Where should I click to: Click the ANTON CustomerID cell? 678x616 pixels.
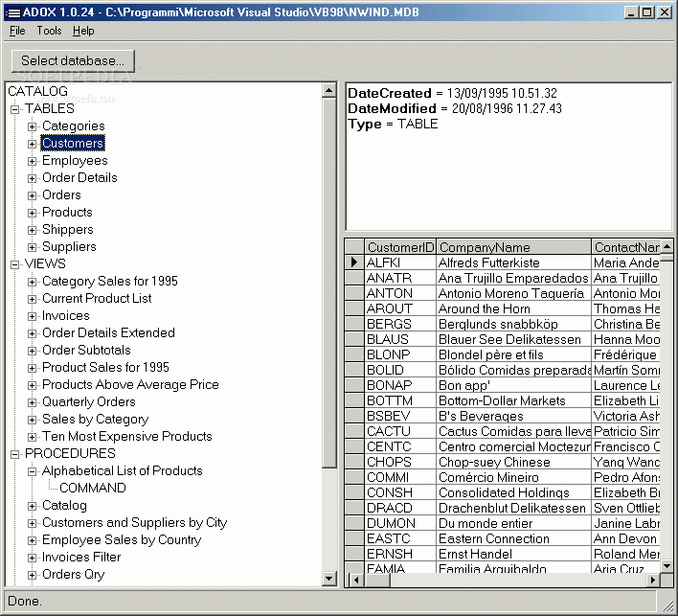tap(400, 293)
